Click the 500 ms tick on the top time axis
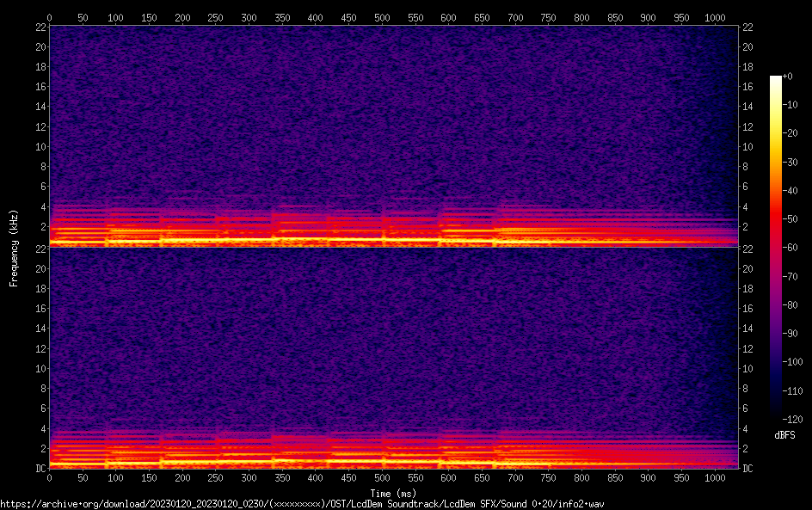 [x=381, y=16]
